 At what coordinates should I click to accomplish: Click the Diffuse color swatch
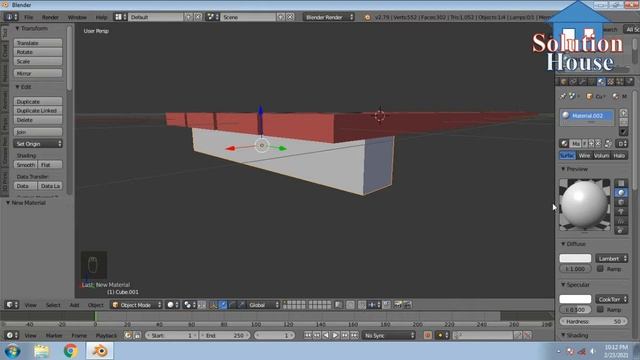575,258
